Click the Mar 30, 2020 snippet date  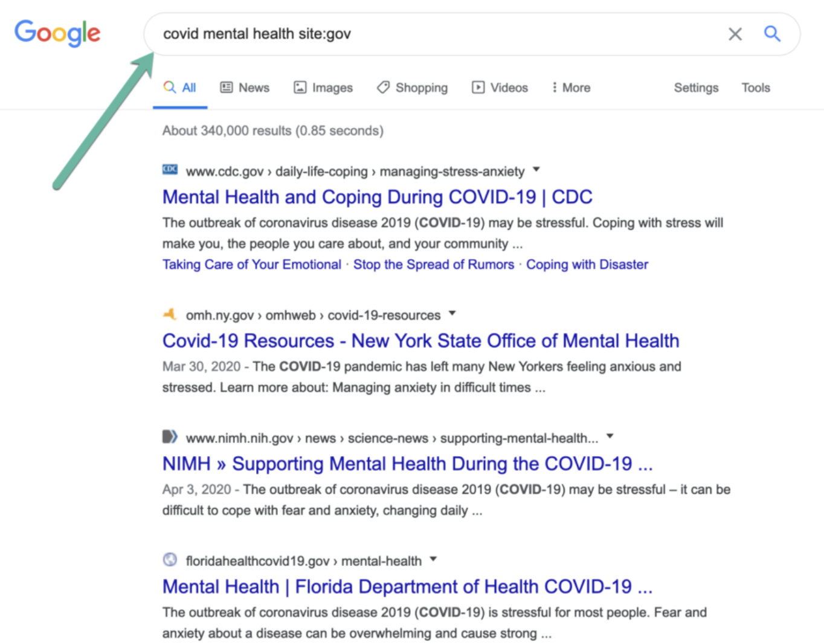[x=201, y=367]
